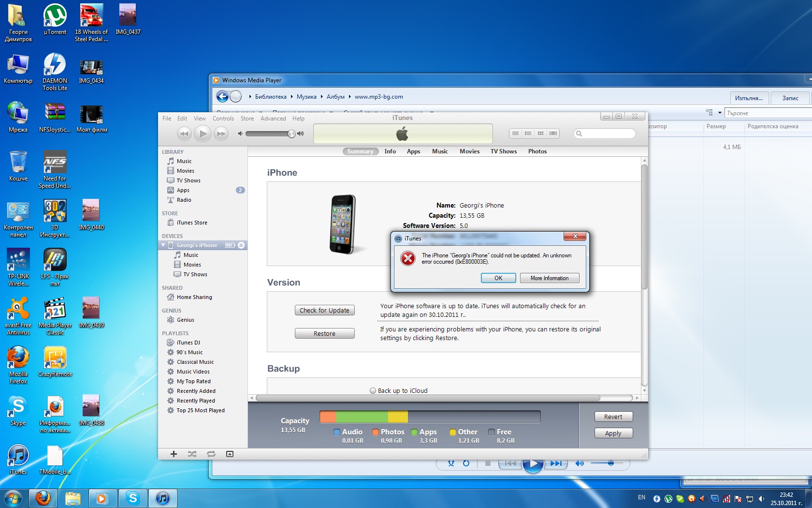Click Back button in Windows Media Player
Screen dimensions: 812x508
(222, 97)
